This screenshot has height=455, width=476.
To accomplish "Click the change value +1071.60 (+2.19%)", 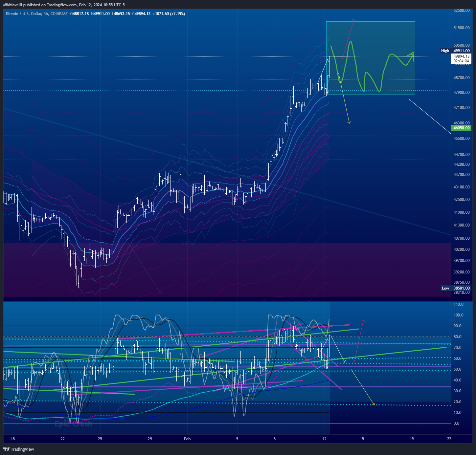I will (169, 14).
